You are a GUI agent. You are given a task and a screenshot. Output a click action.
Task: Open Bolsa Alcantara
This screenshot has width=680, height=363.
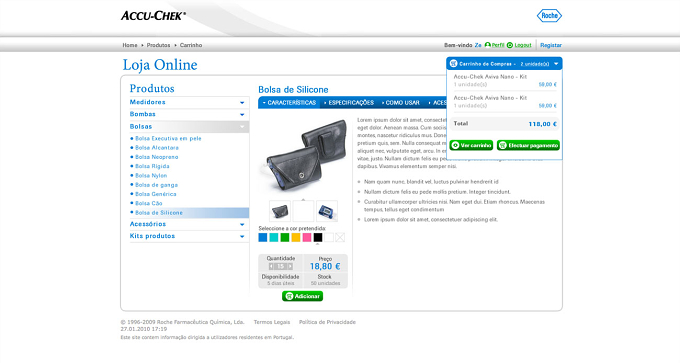[157, 148]
